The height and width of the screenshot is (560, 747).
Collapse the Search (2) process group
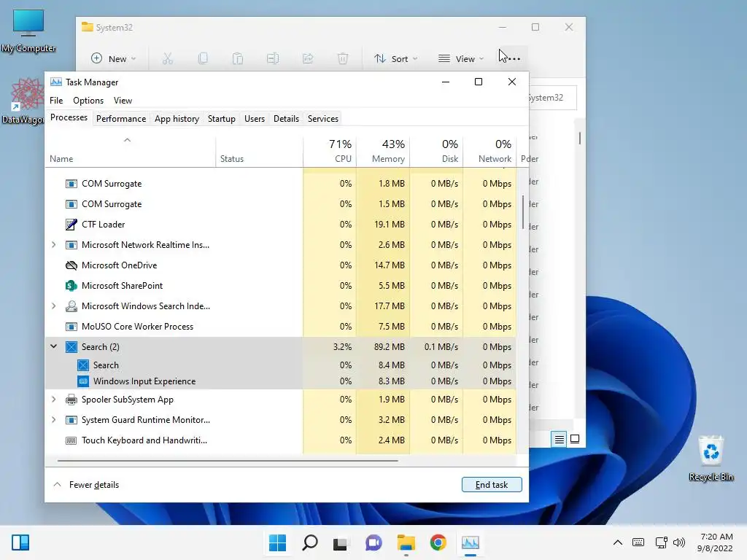pyautogui.click(x=54, y=346)
